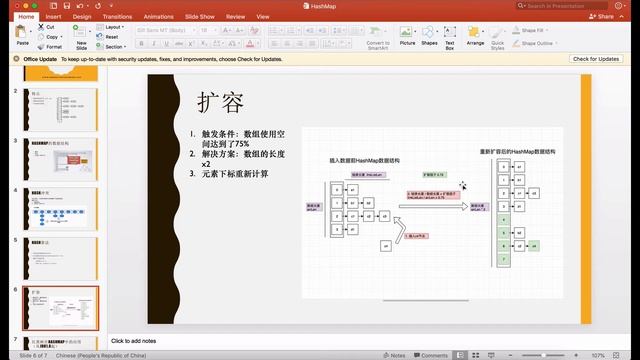The image size is (640, 360).
Task: Toggle Notes pane in status bar
Action: (394, 356)
